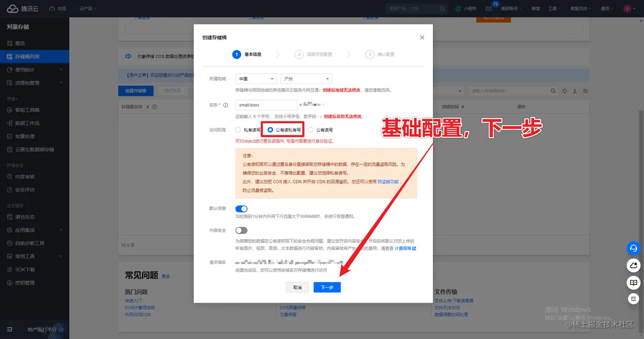Image resolution: width=644 pixels, height=339 pixels.
Task: Open the customer service headset floating button
Action: click(x=633, y=248)
